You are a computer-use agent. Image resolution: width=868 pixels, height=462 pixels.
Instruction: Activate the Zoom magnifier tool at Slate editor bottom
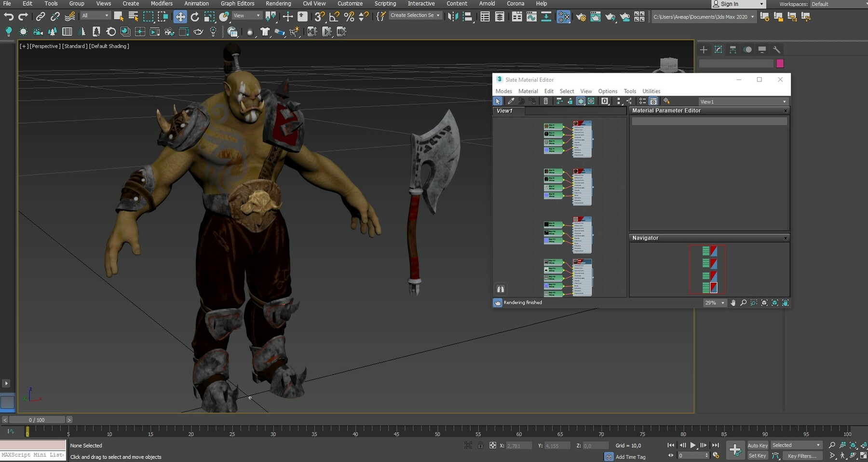(744, 303)
